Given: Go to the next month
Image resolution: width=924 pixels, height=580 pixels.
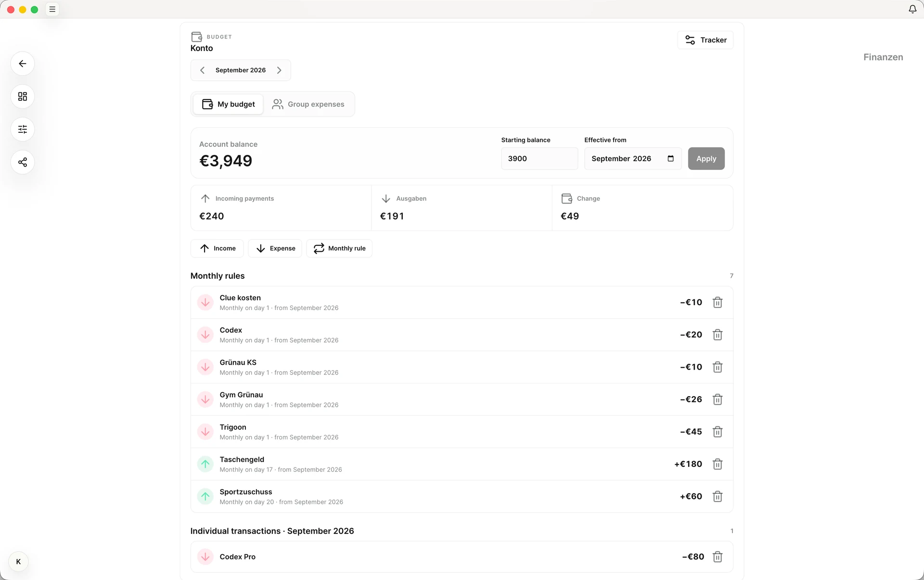Looking at the screenshot, I should coord(279,70).
